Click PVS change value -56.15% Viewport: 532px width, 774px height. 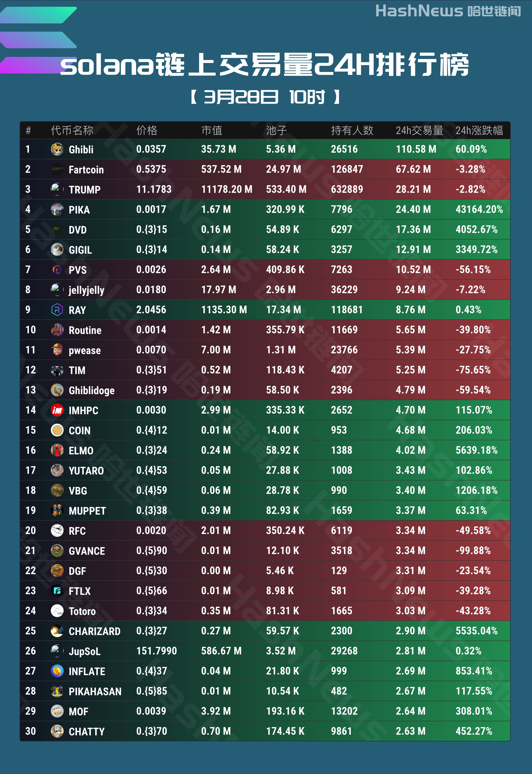(473, 269)
